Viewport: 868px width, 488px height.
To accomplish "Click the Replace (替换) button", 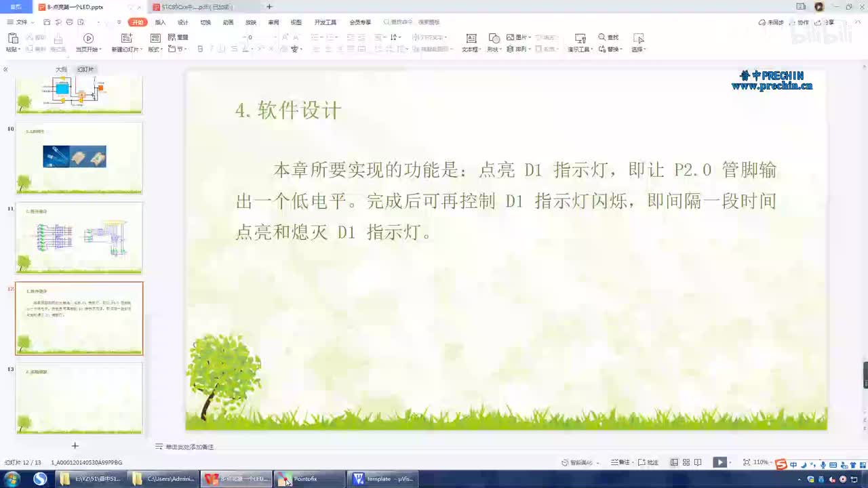I will click(610, 49).
